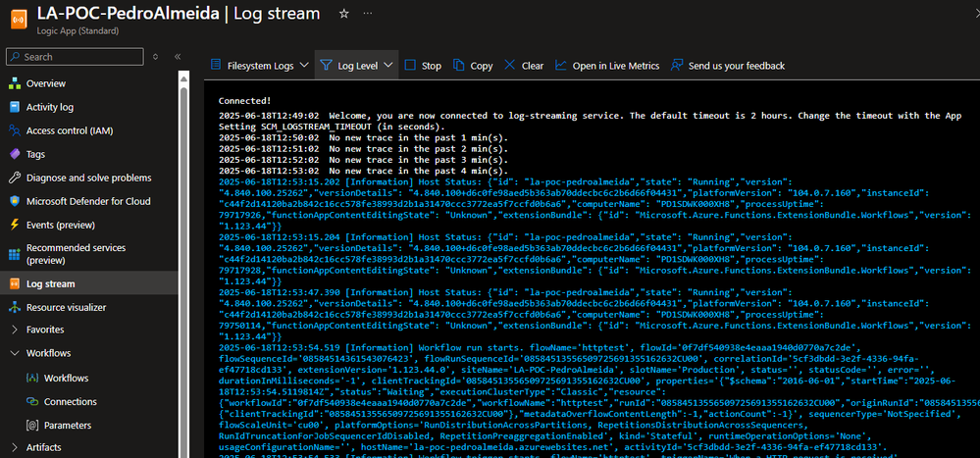980x458 pixels.
Task: Click the Microsoft Defender shield icon
Action: pos(15,201)
